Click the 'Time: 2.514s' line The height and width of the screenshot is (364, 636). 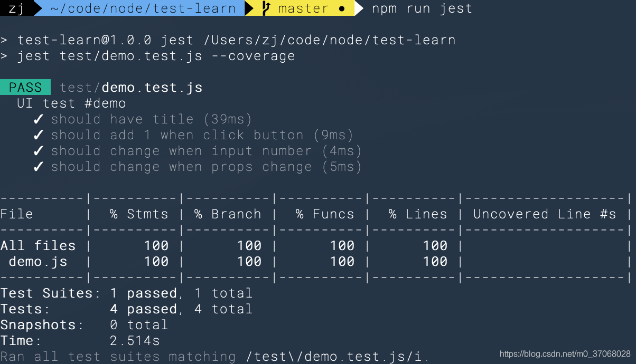(x=80, y=341)
